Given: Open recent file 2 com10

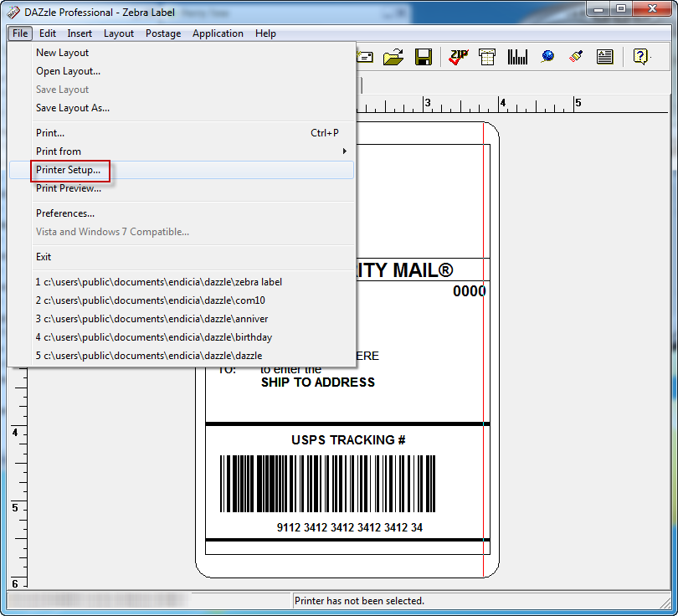Looking at the screenshot, I should coord(182,300).
